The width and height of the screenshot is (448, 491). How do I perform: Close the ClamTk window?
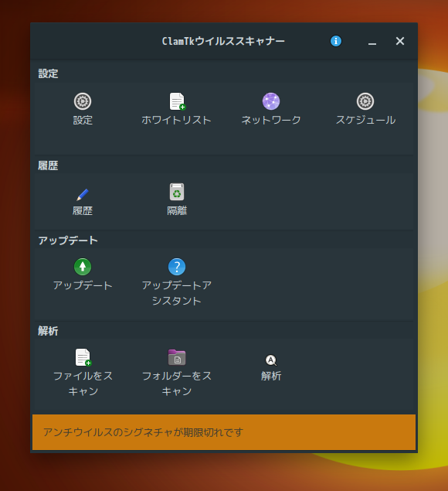(400, 41)
